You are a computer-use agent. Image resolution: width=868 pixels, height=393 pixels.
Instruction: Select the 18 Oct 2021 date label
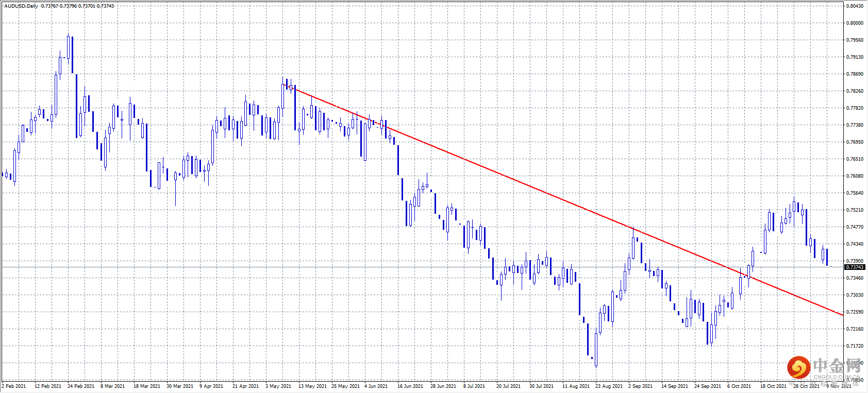coord(774,386)
